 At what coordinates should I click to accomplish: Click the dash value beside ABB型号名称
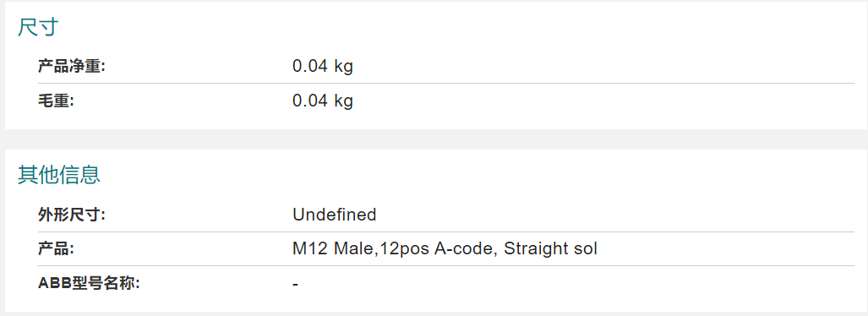pyautogui.click(x=296, y=285)
